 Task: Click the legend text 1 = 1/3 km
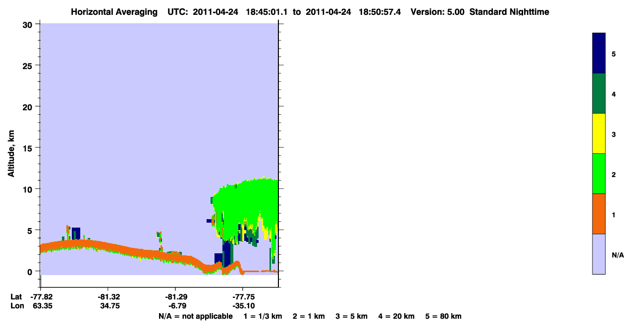pos(262,316)
